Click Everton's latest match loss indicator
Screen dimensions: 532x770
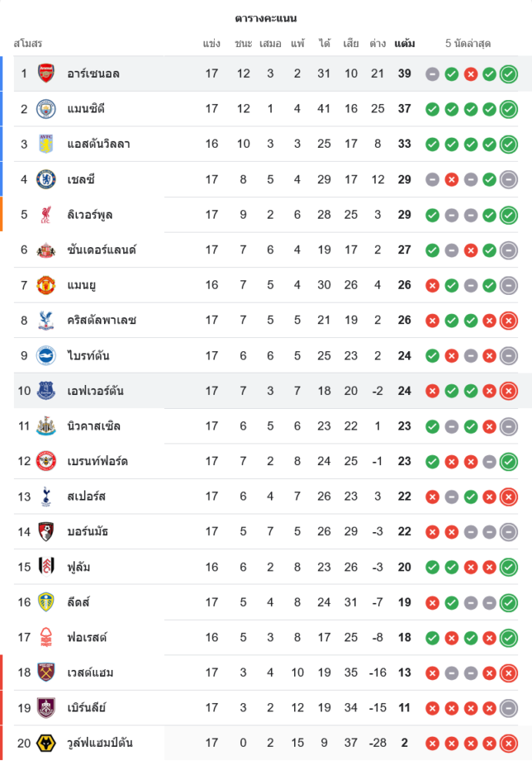tap(508, 391)
